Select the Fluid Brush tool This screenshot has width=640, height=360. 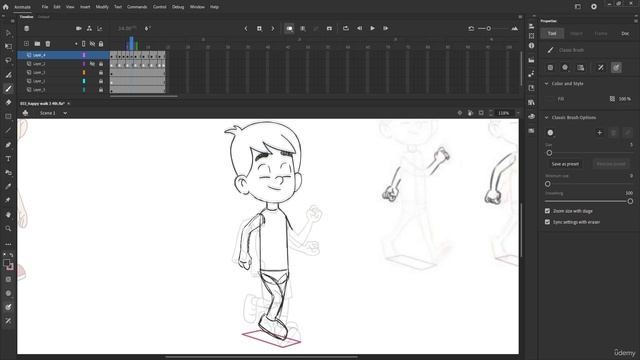coord(8,75)
